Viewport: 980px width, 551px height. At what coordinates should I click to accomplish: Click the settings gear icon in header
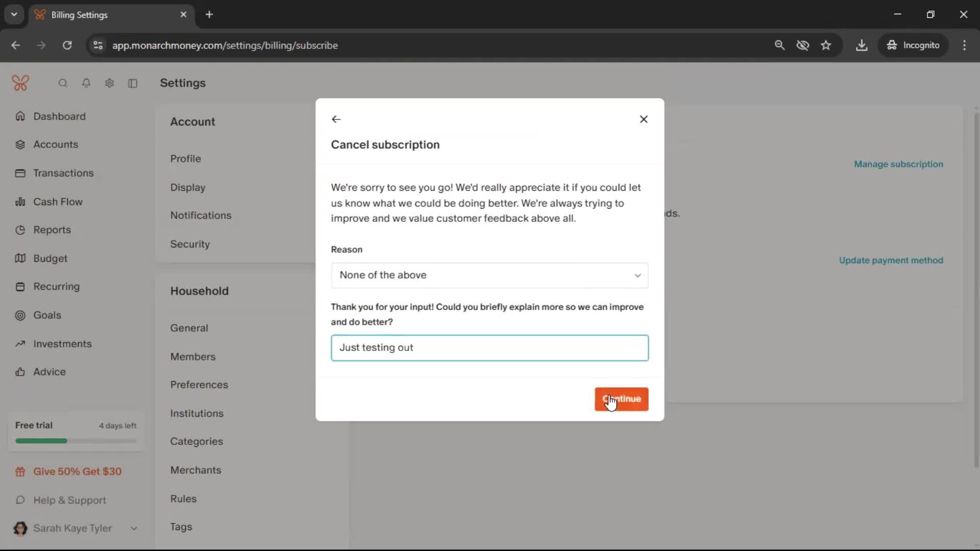point(109,83)
